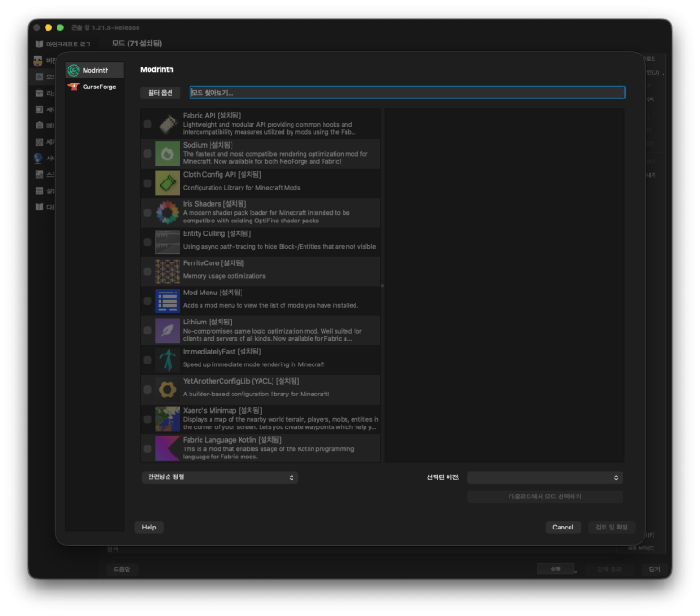Click the Cancel button

coord(563,528)
